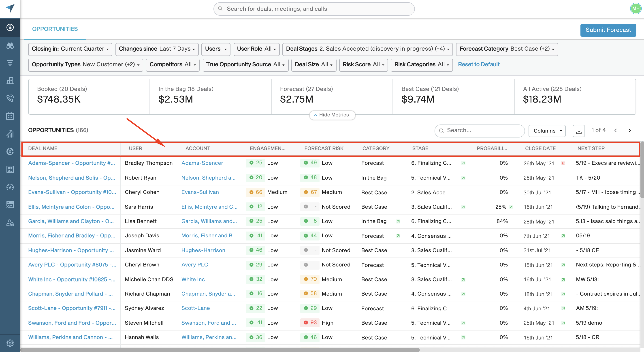
Task: Open the user settings sidebar icon
Action: pyautogui.click(x=10, y=223)
